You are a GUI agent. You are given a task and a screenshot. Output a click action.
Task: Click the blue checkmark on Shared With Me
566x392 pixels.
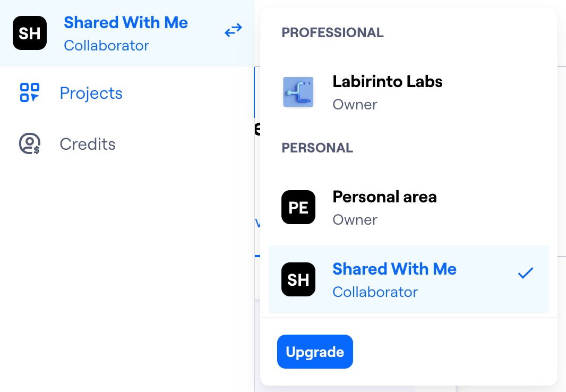point(525,273)
